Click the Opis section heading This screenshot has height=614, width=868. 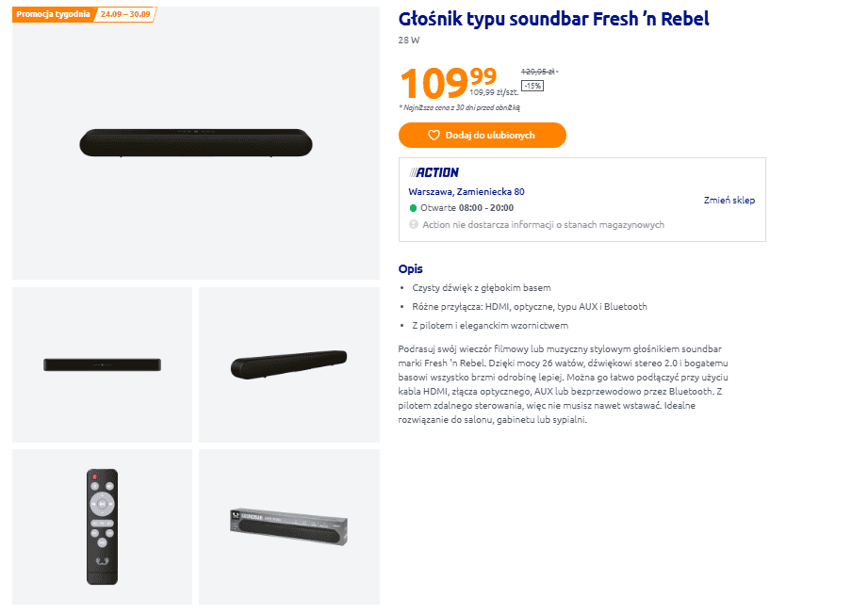(411, 268)
